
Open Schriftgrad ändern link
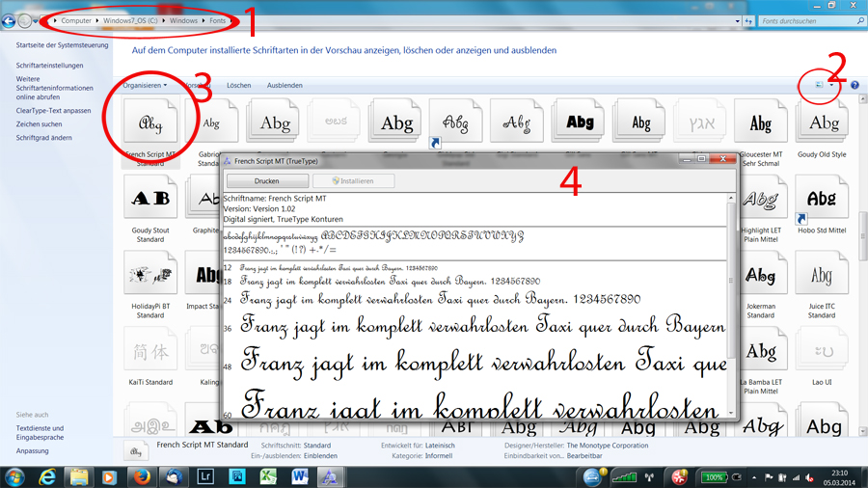coord(43,138)
